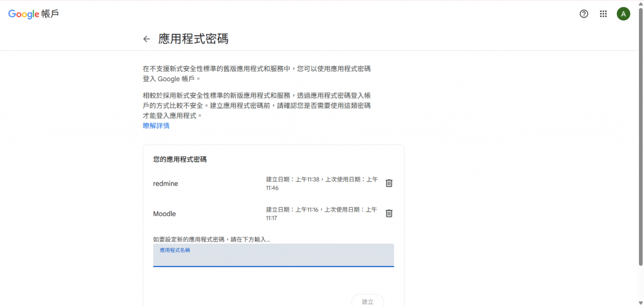Screen dimensions: 644x306
Task: Open the 瞭解詳情 link
Action: 156,126
